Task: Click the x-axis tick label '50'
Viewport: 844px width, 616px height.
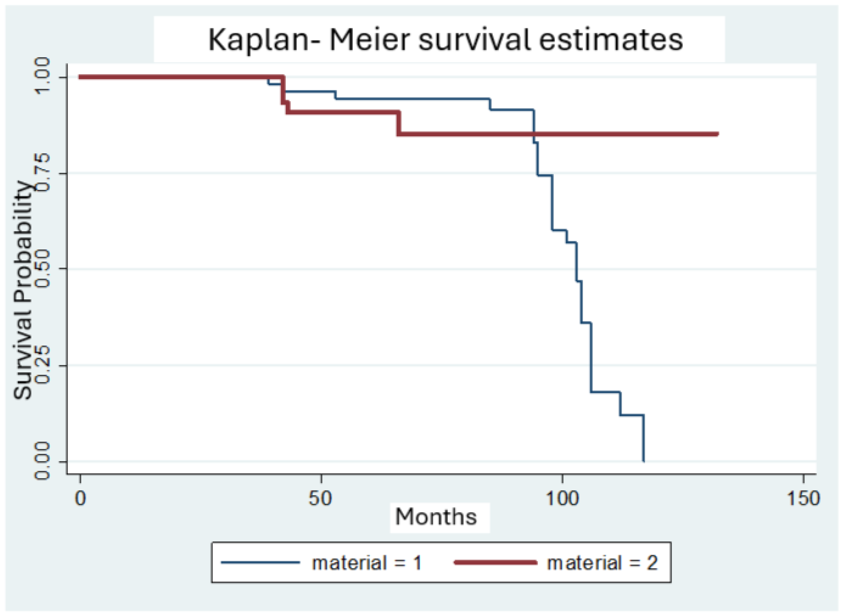Action: 320,498
